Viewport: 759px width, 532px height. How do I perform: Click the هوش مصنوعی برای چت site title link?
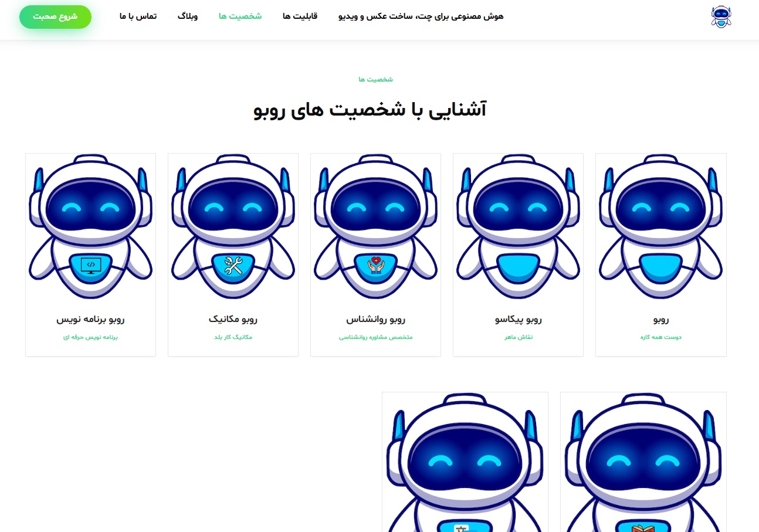point(421,16)
